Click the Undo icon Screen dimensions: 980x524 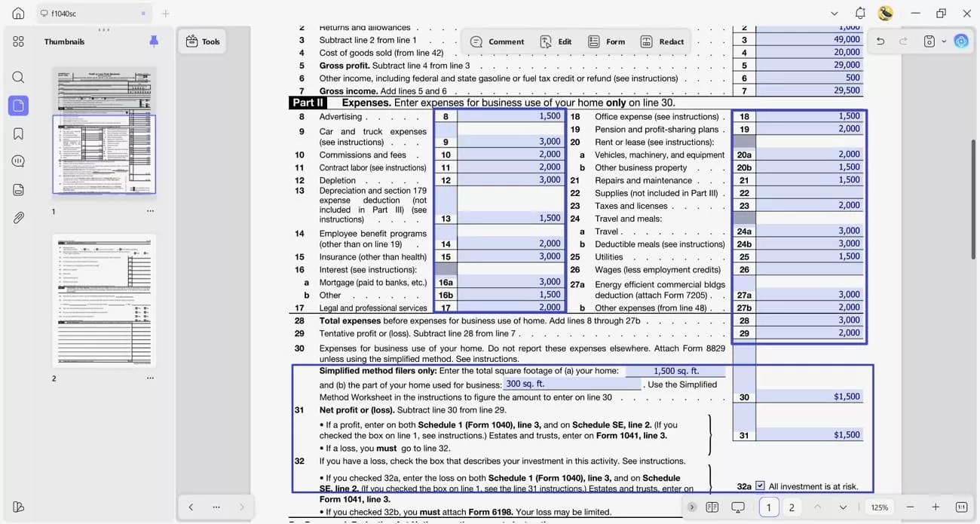point(880,41)
